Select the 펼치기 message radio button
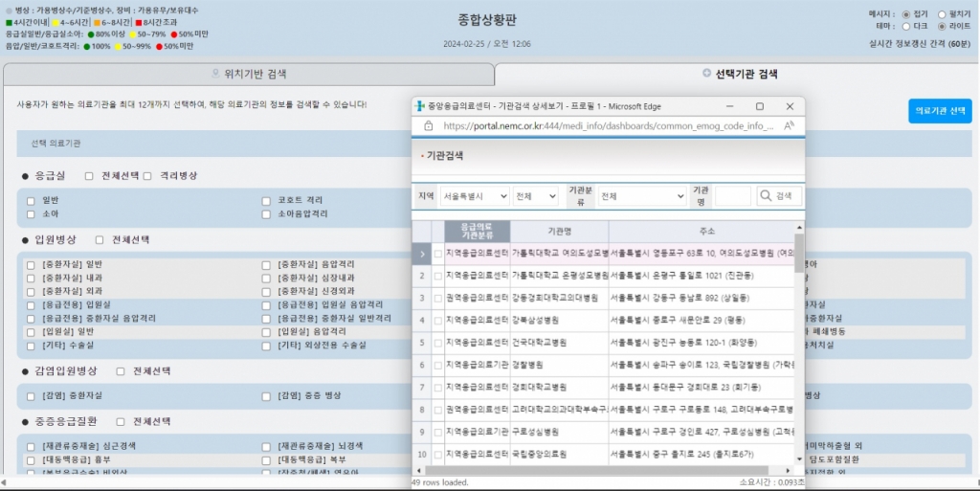Viewport: 980px width, 491px height. (942, 14)
